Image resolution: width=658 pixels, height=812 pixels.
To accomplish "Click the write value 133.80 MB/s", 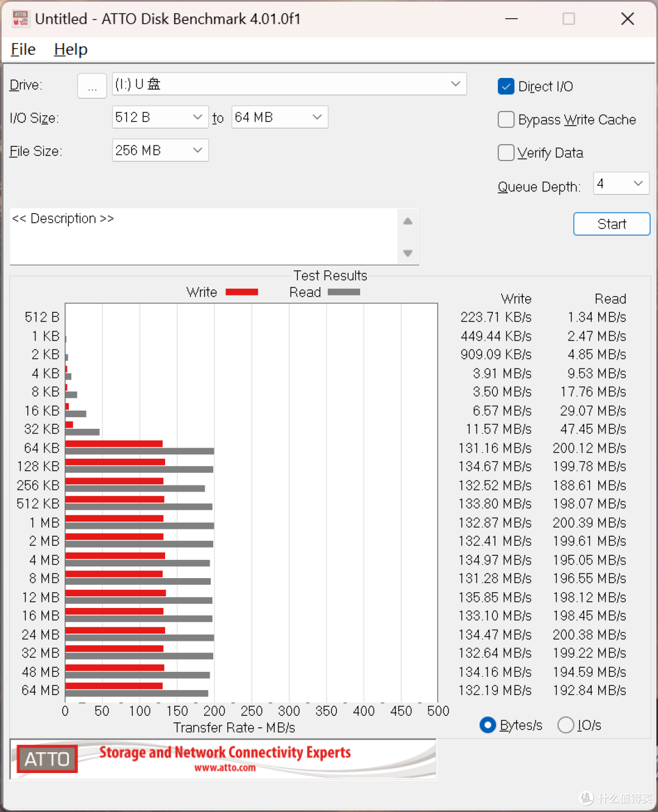I will point(495,504).
